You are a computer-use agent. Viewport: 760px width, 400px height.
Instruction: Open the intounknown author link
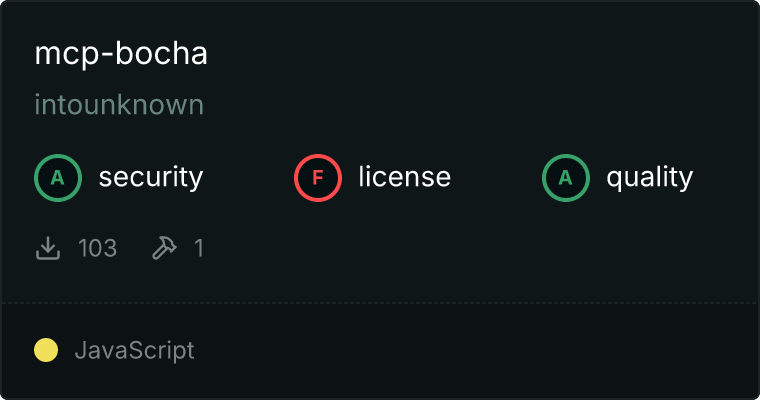[x=119, y=104]
